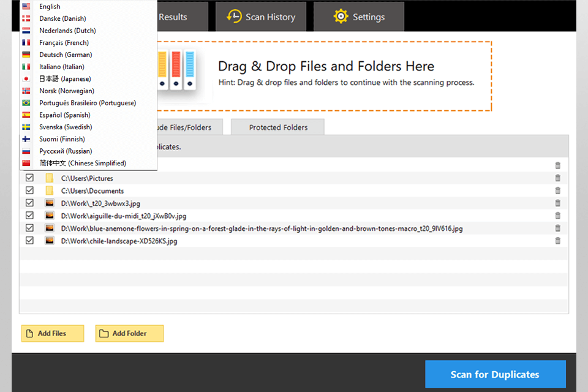The height and width of the screenshot is (392, 588).
Task: Click the image thumbnail icon of _t20_3wbwx3.jpg
Action: (50, 203)
